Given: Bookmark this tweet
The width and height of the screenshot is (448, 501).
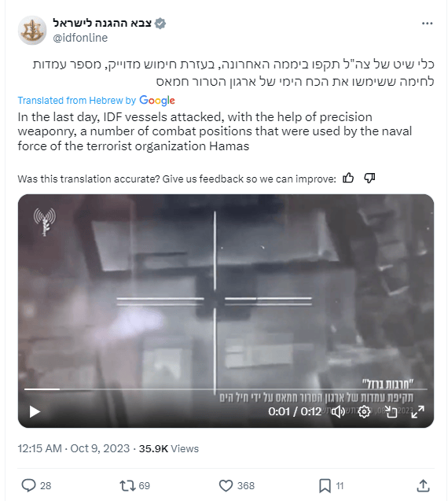Looking at the screenshot, I should pos(325,486).
